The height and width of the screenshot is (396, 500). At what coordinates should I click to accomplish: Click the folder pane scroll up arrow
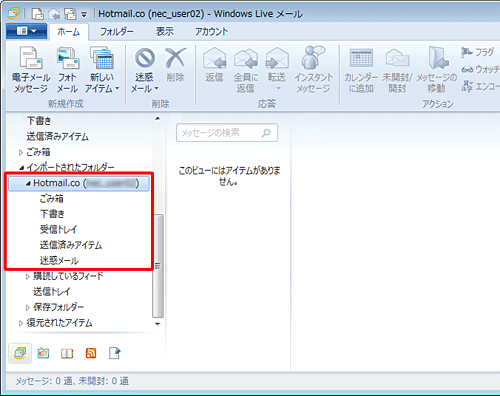(158, 118)
